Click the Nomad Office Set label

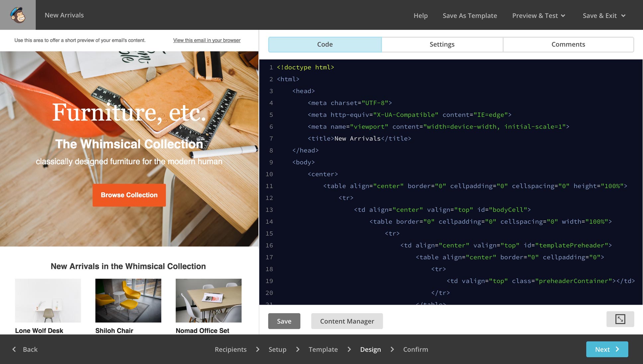202,331
